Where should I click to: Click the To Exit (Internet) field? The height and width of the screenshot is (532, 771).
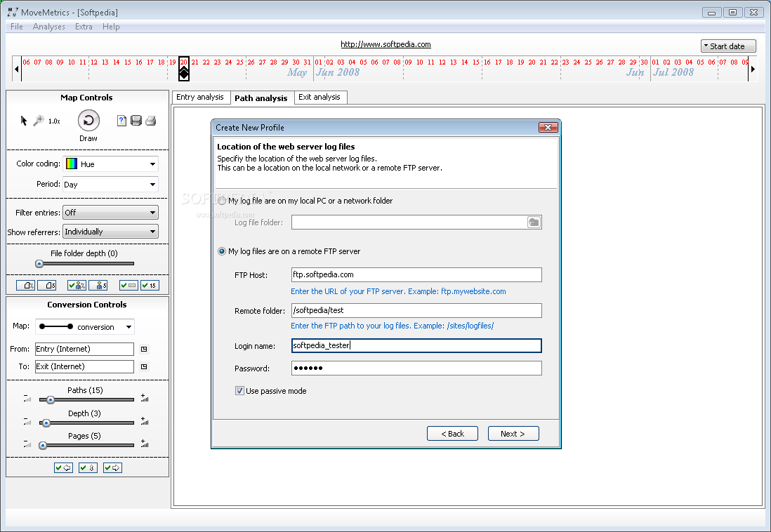(x=84, y=367)
